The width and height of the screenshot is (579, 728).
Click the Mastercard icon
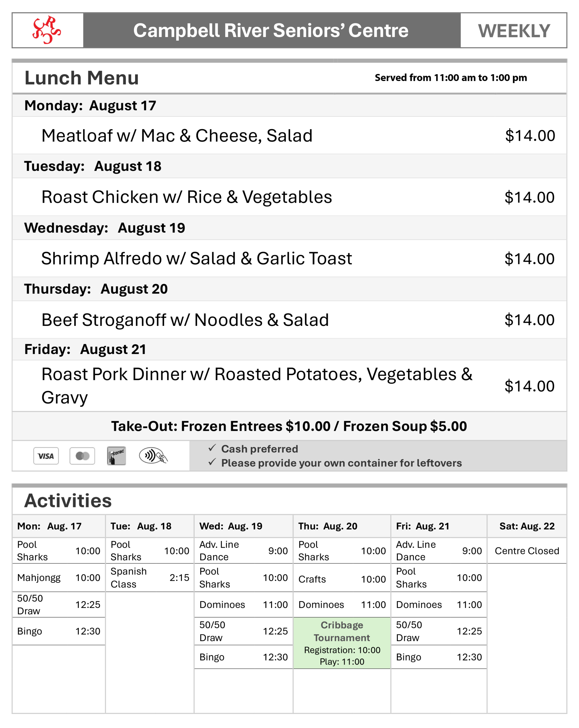(82, 456)
